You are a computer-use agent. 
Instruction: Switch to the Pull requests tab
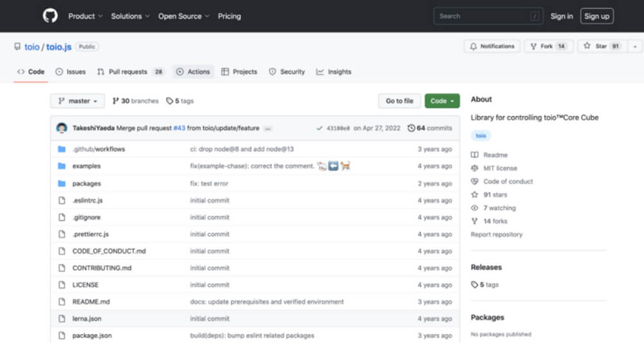pos(130,72)
